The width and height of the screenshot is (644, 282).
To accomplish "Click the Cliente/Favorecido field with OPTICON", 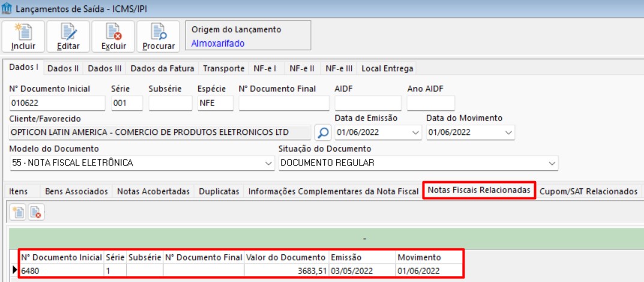I will (160, 133).
